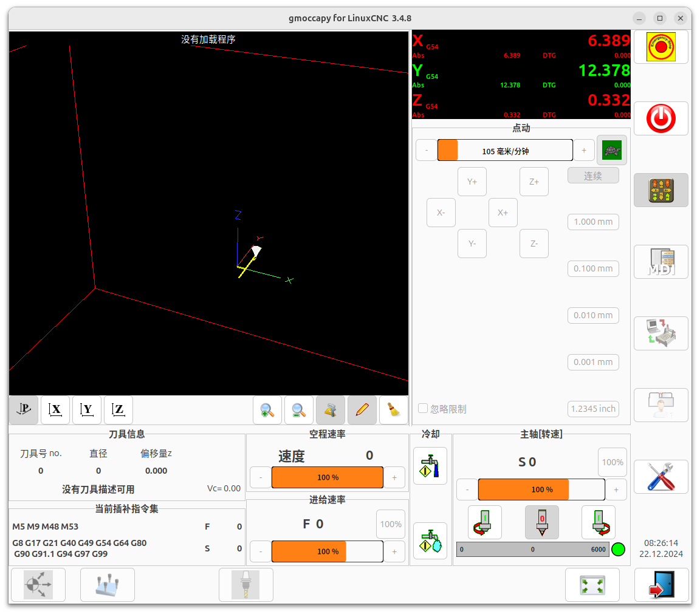Image resolution: width=700 pixels, height=614 pixels.
Task: Click the X axis position readout
Action: tap(521, 41)
